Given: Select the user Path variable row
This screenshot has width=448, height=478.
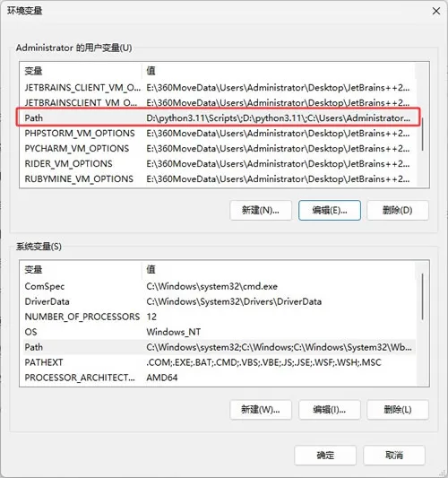Looking at the screenshot, I should (218, 118).
